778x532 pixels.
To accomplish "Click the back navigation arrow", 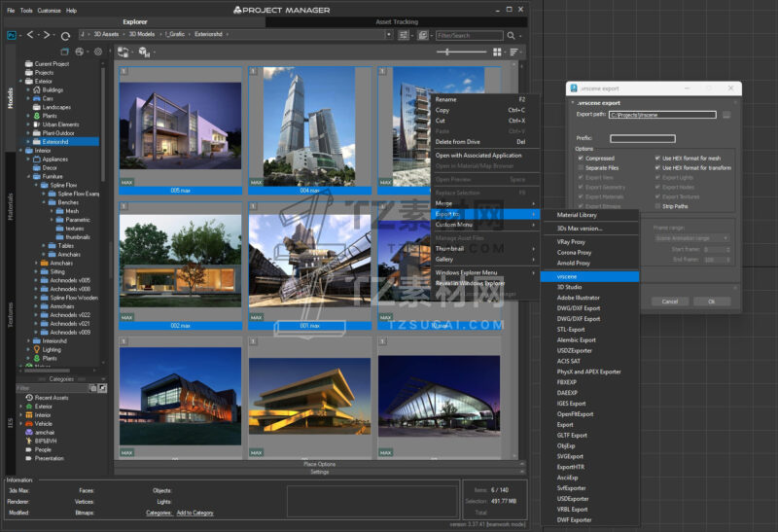I will (x=31, y=35).
